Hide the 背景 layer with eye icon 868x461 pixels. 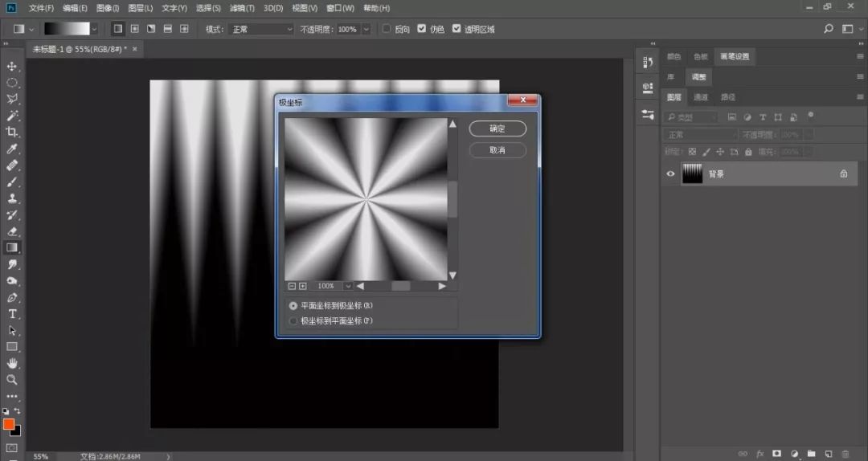coord(670,173)
